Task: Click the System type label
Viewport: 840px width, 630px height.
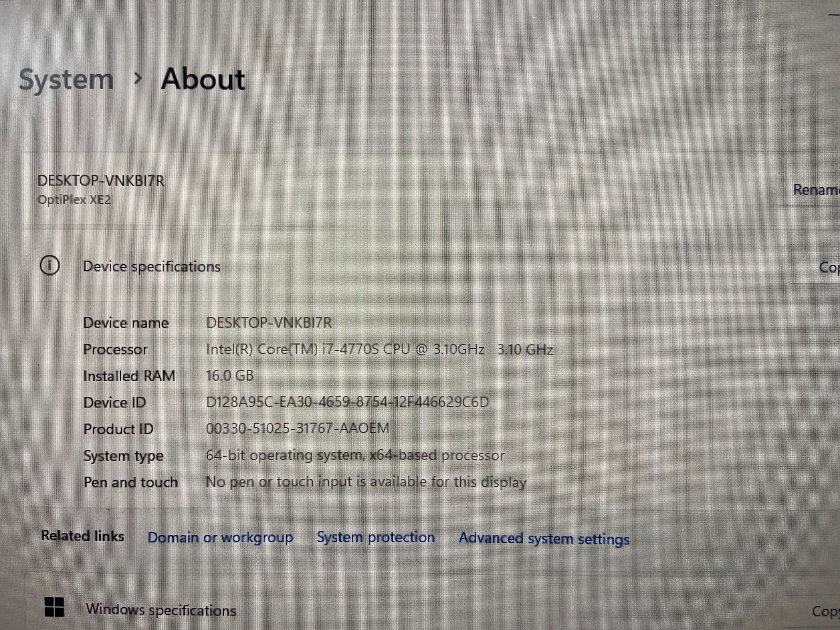Action: tap(123, 456)
